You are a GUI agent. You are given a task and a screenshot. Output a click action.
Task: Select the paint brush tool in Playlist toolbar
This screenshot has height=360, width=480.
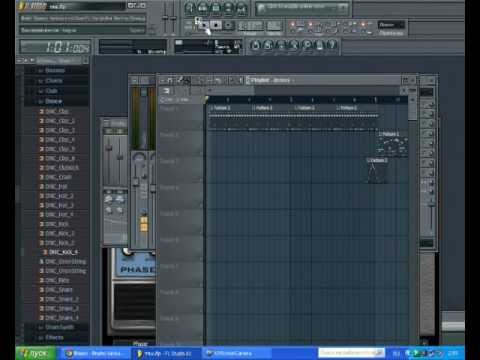187,80
